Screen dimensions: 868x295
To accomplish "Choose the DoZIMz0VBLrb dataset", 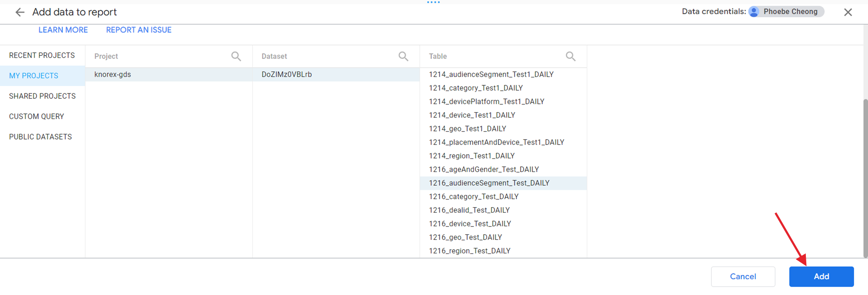I will click(x=287, y=74).
